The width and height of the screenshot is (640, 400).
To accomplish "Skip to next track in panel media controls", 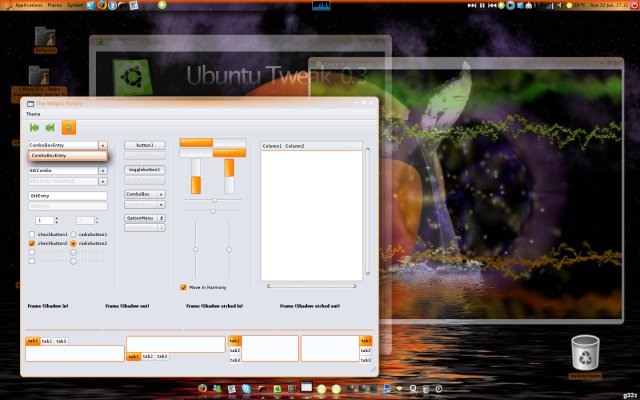I will click(x=472, y=5).
